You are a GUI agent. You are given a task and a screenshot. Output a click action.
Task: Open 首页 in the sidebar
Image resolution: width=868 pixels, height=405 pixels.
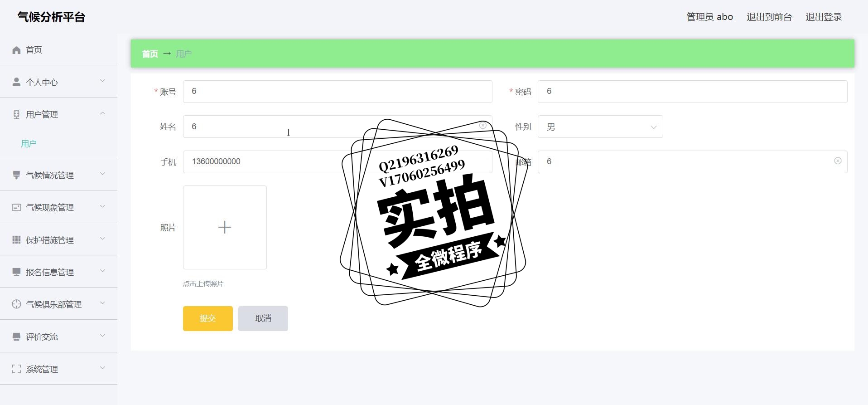[58, 50]
